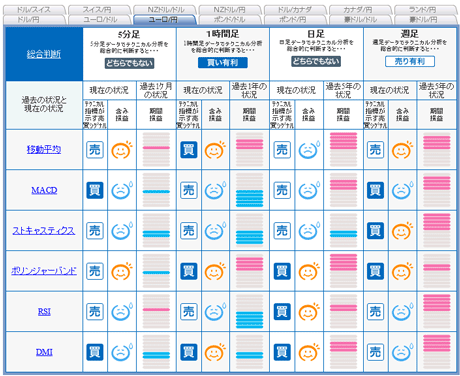Open the 総合判断 link
The height and width of the screenshot is (376, 460).
[44, 54]
